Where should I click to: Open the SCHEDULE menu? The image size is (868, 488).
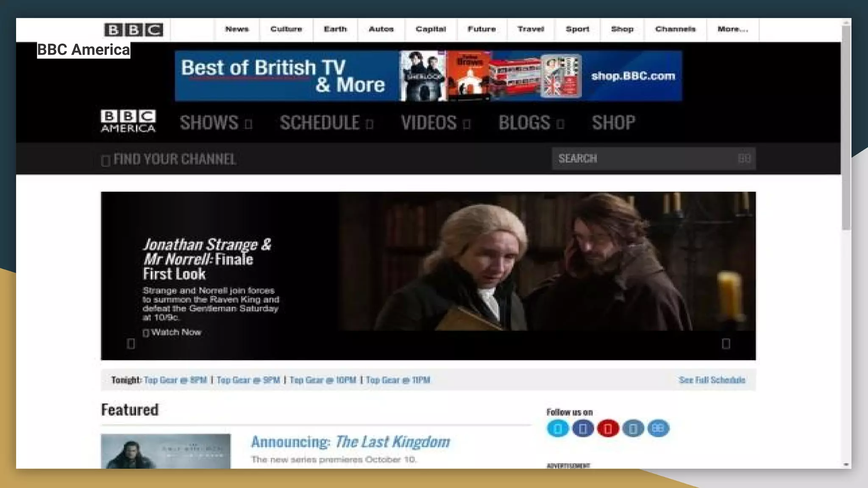(320, 123)
